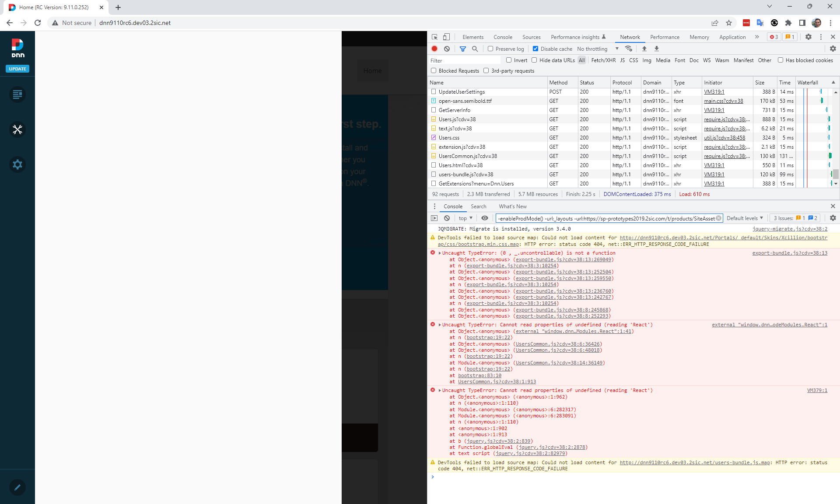Toggle the device emulation toolbar
840x504 pixels.
[x=446, y=37]
